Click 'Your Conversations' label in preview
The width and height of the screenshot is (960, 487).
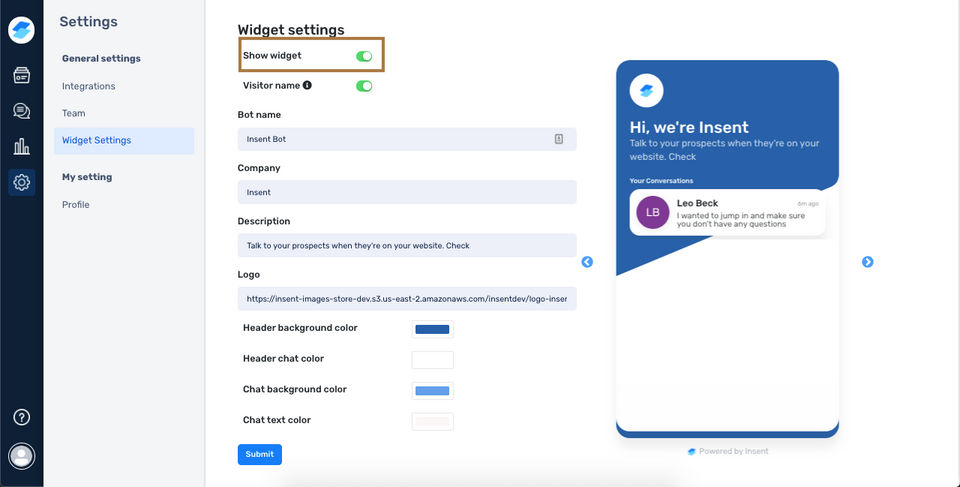click(661, 181)
